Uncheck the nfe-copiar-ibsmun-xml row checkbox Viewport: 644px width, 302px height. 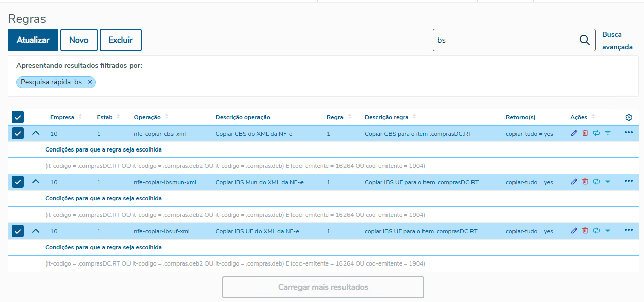coord(18,182)
